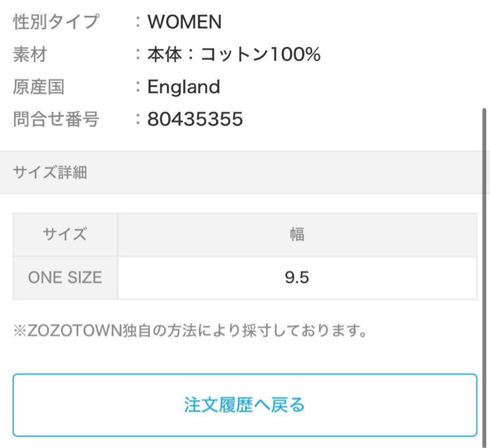Click the サイズ column header cell
Image resolution: width=490 pixels, height=448 pixels.
point(65,235)
